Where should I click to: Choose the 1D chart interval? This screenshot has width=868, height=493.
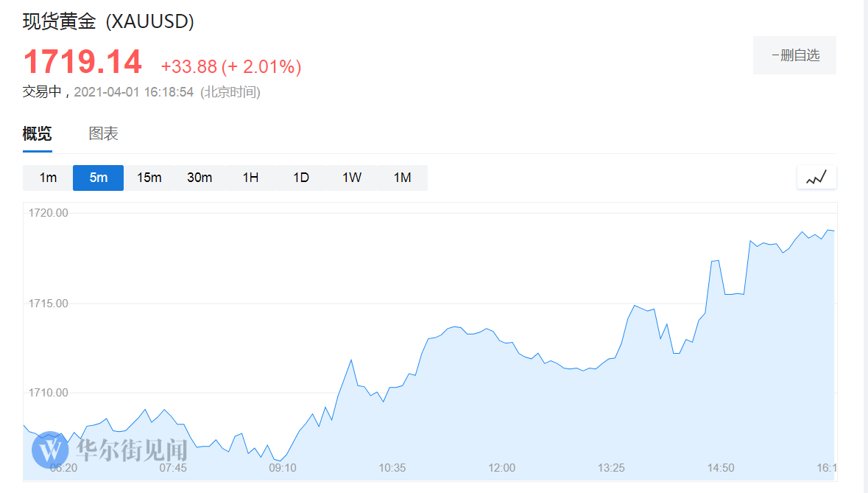301,178
